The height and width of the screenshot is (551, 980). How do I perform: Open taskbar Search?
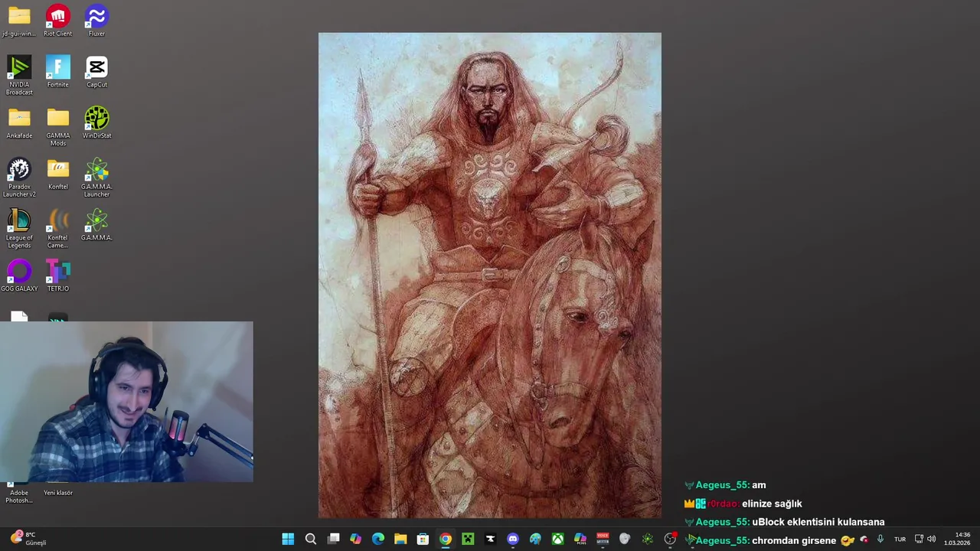(x=311, y=540)
